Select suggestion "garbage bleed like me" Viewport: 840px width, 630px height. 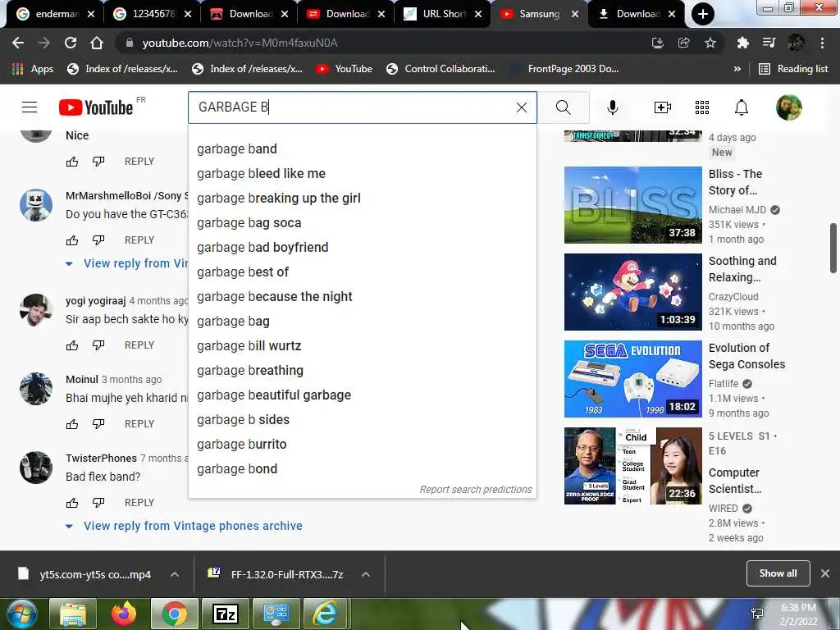tap(362, 174)
